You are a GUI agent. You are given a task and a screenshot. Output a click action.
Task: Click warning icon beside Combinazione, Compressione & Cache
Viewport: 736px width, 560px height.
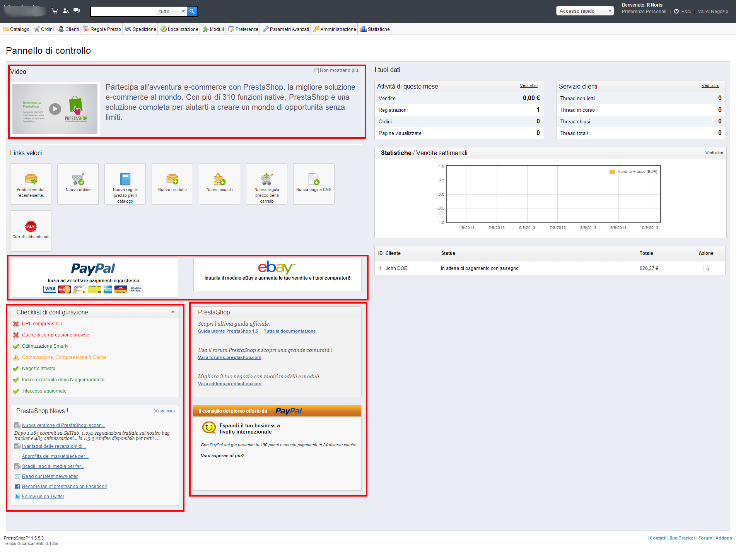click(x=16, y=357)
